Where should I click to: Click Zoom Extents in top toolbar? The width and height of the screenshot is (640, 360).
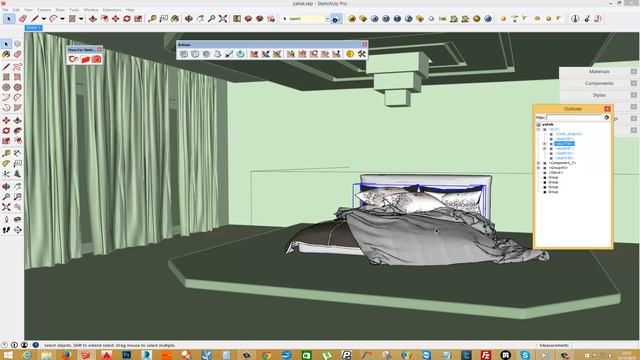pos(223,19)
